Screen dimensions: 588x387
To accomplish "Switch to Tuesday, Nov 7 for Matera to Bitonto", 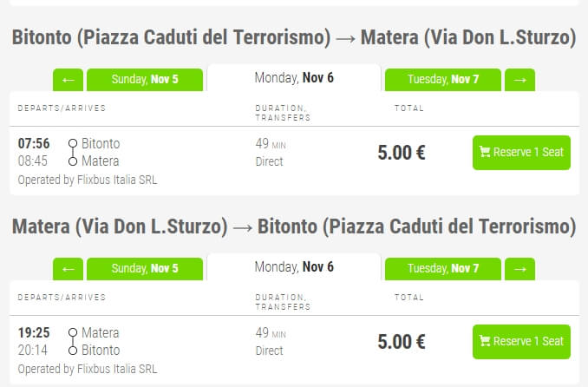I will click(443, 269).
